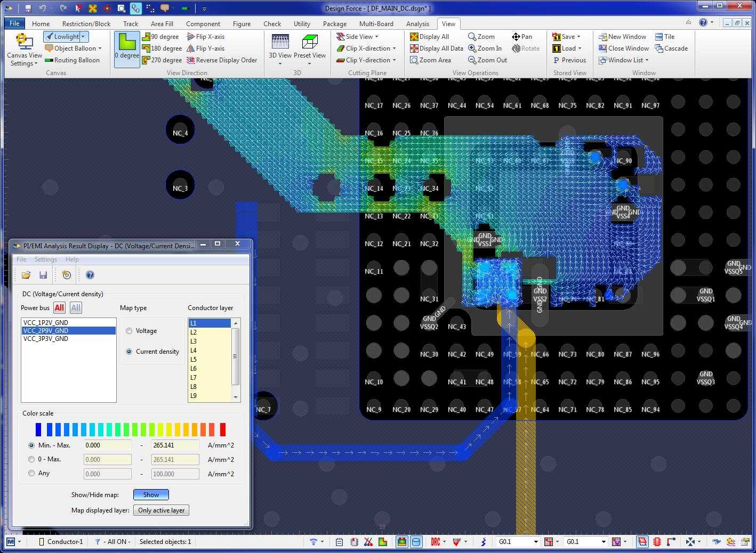Select Flip X-axis tool
The image size is (756, 553).
click(x=191, y=37)
